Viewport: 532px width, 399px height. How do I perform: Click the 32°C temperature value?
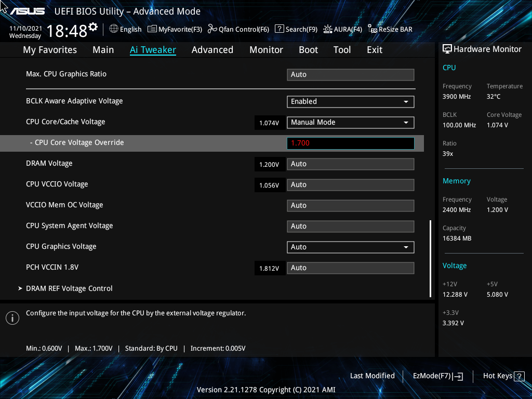click(x=494, y=97)
